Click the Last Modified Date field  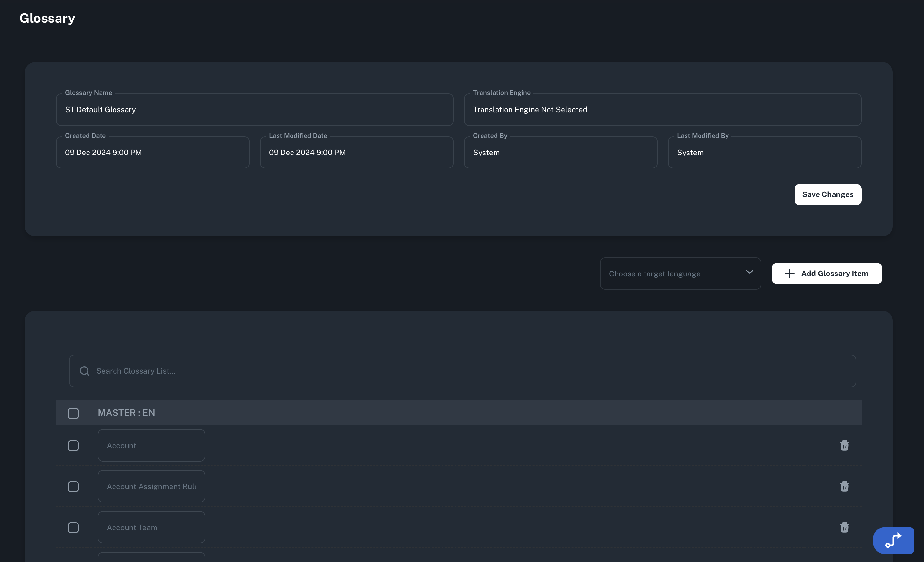[x=356, y=152]
